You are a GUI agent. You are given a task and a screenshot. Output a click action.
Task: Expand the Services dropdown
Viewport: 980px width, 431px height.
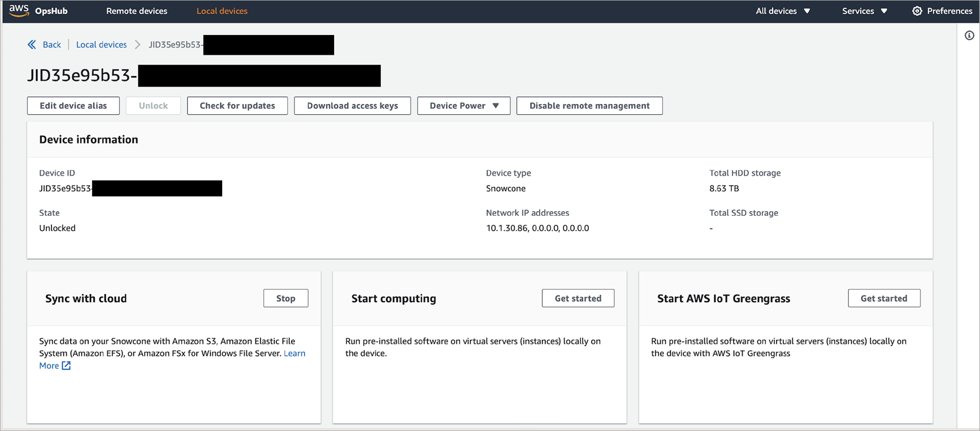[x=865, y=11]
